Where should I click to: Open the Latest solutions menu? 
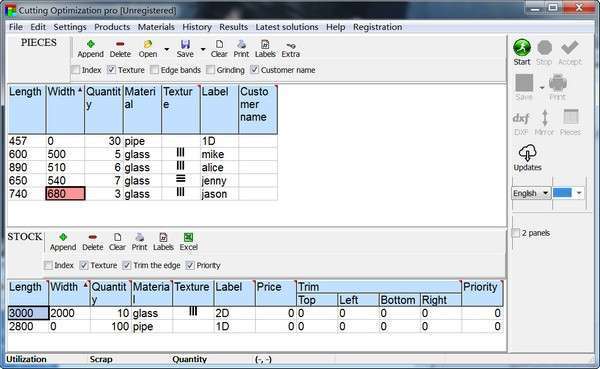(287, 27)
